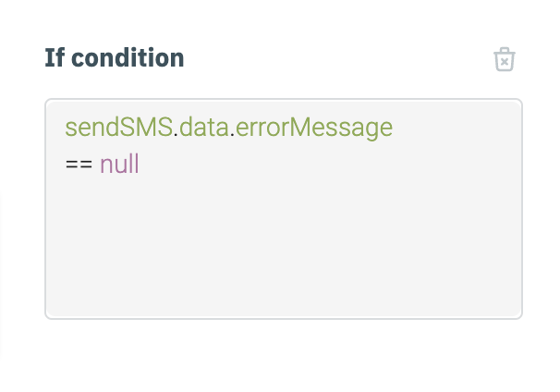Image resolution: width=560 pixels, height=392 pixels.
Task: Click the purple null keyword
Action: (x=119, y=165)
